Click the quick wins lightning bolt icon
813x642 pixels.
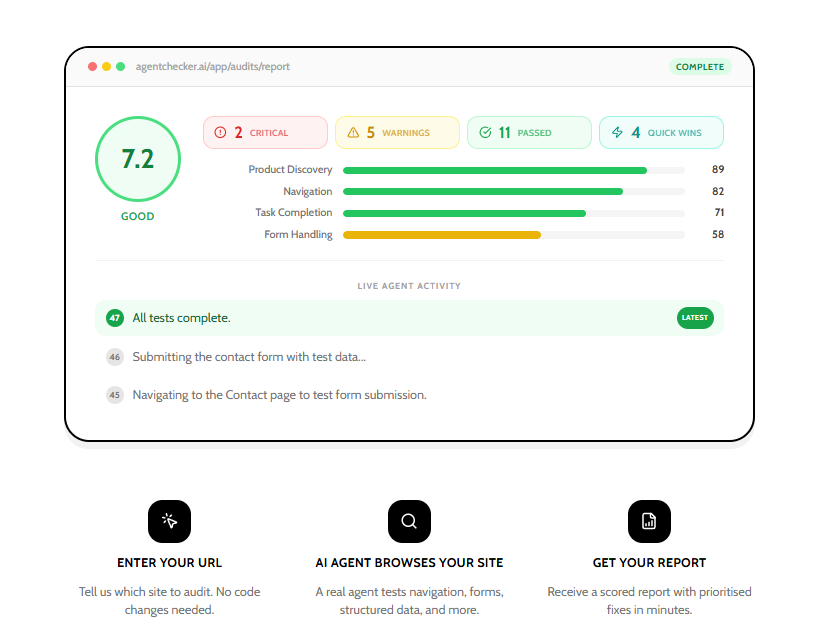[x=617, y=132]
